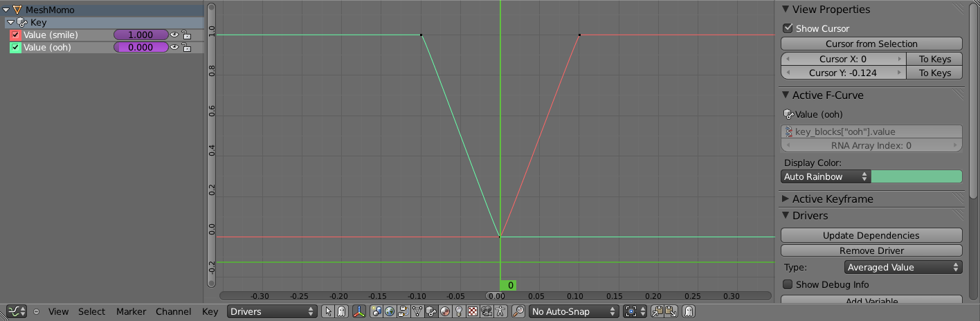
Task: Click the padlock icon on Value (ooh) row
Action: coord(186,47)
